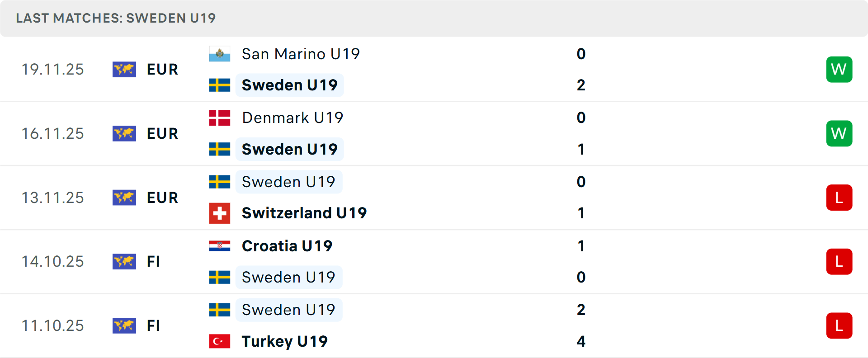Open the Croatia U19 team page

(x=287, y=246)
